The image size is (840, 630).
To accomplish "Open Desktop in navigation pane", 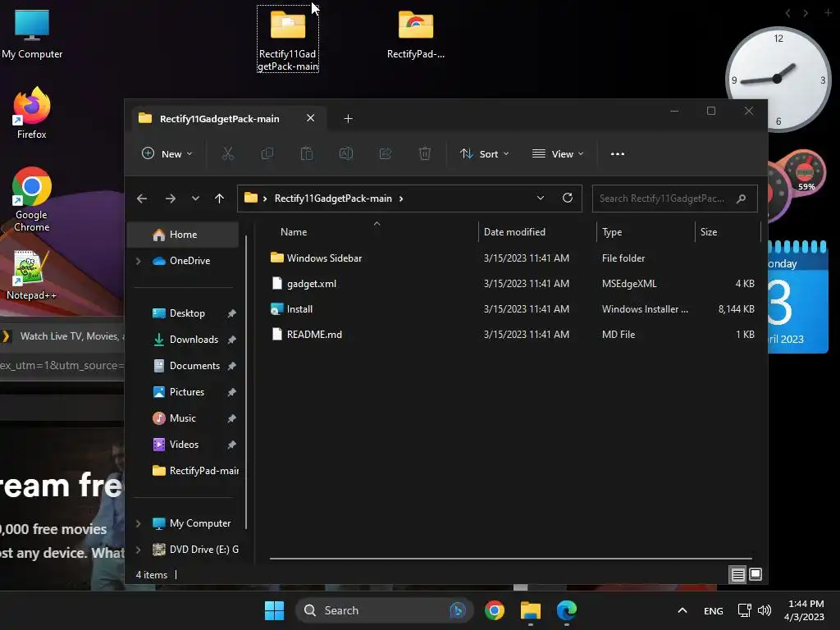I will (x=185, y=313).
